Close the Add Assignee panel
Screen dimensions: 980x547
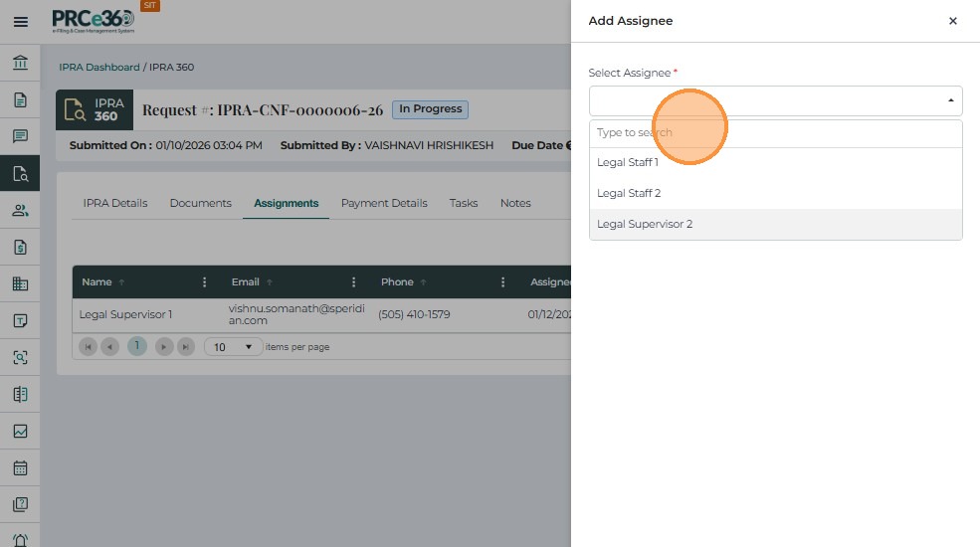pos(952,21)
